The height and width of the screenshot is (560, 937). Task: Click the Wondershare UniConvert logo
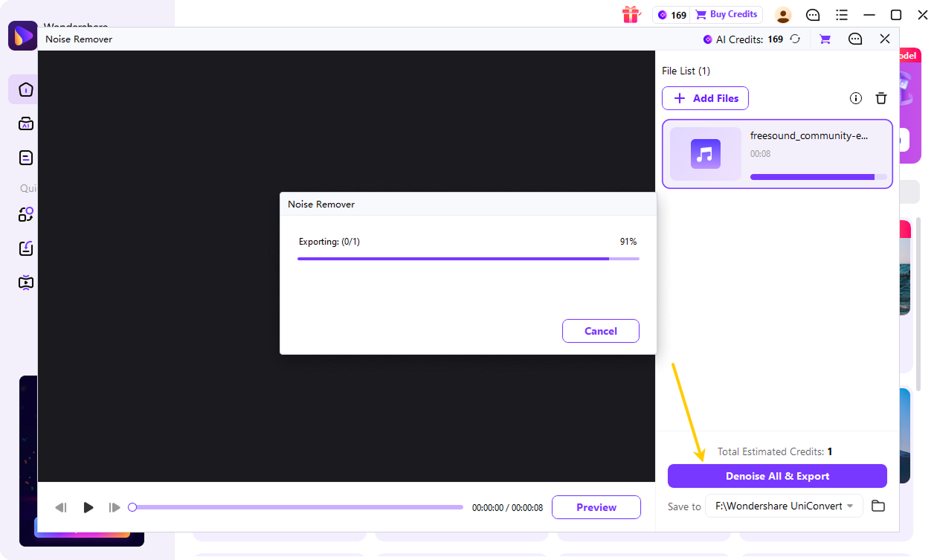[22, 36]
